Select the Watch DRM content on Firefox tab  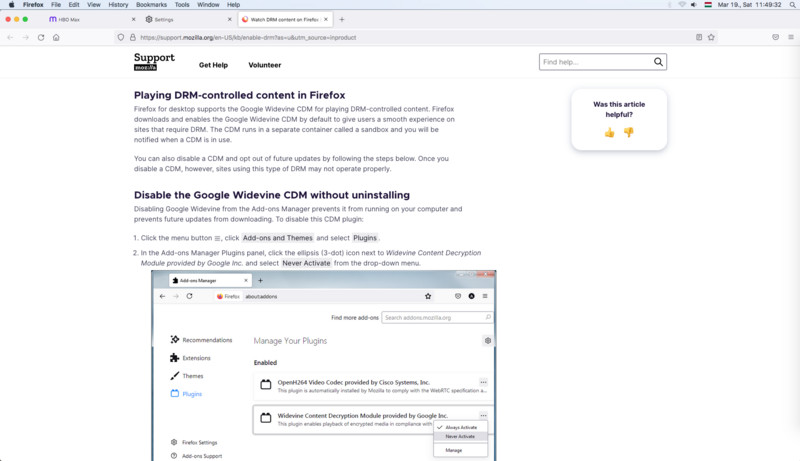tap(284, 19)
